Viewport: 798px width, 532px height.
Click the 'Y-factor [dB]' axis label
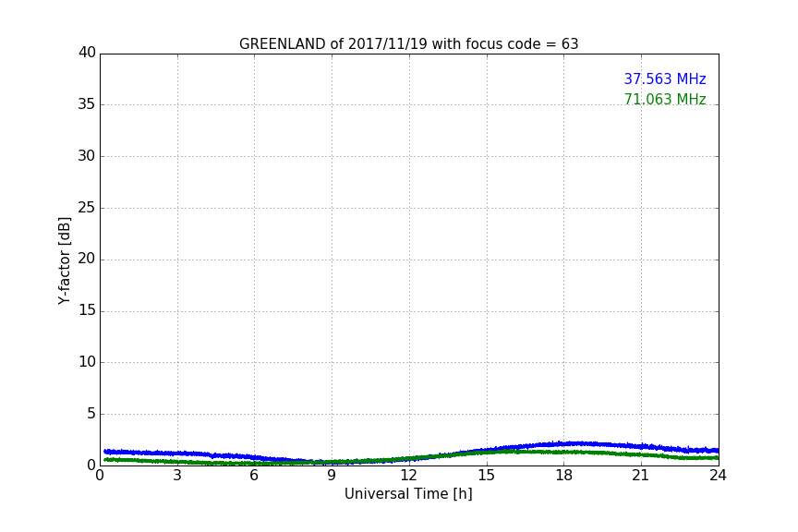click(x=64, y=260)
